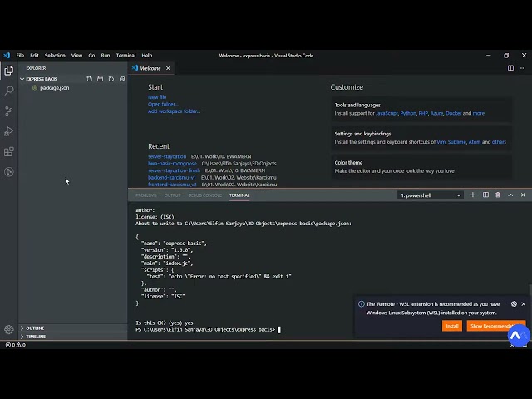Open recent project frontend-karcismu_v2
This screenshot has height=399, width=532.
172,185
